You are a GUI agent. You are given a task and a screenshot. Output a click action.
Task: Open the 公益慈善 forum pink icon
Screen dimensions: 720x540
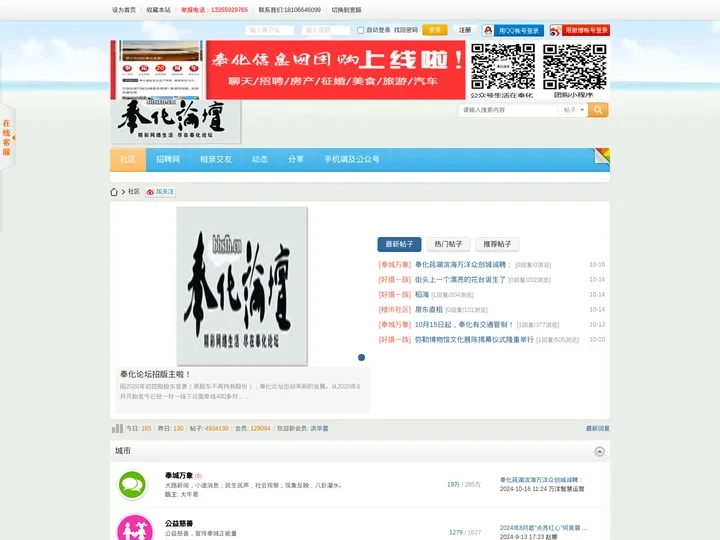[134, 527]
